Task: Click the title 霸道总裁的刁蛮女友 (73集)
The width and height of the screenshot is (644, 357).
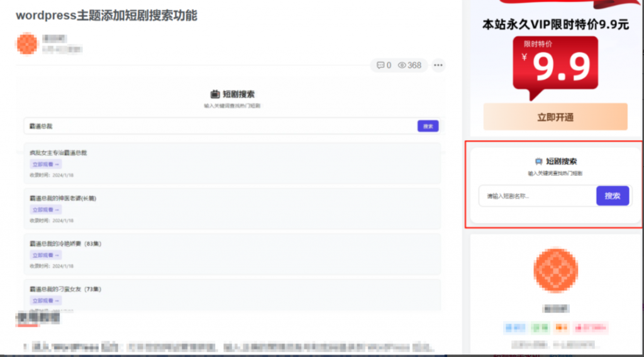Action: point(65,289)
